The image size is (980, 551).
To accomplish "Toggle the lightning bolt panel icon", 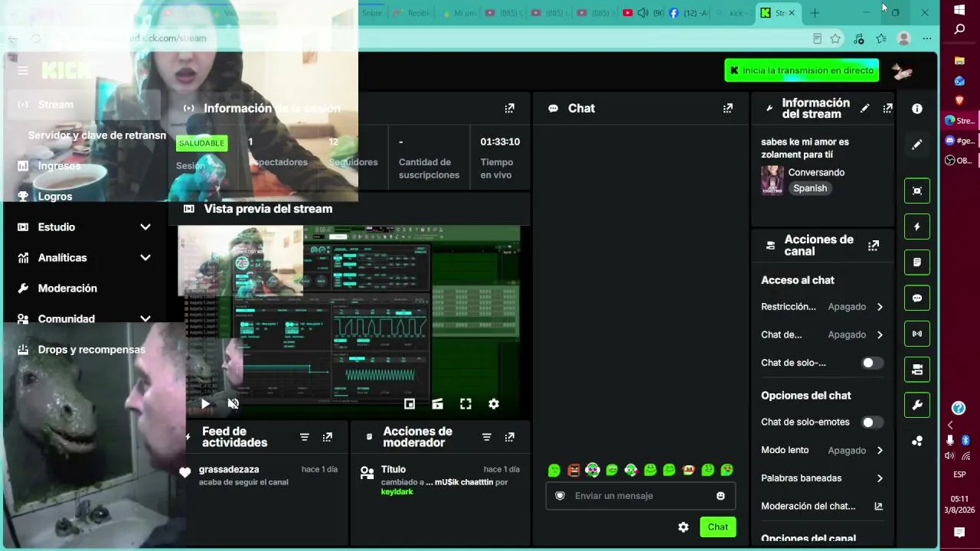I will 917,227.
